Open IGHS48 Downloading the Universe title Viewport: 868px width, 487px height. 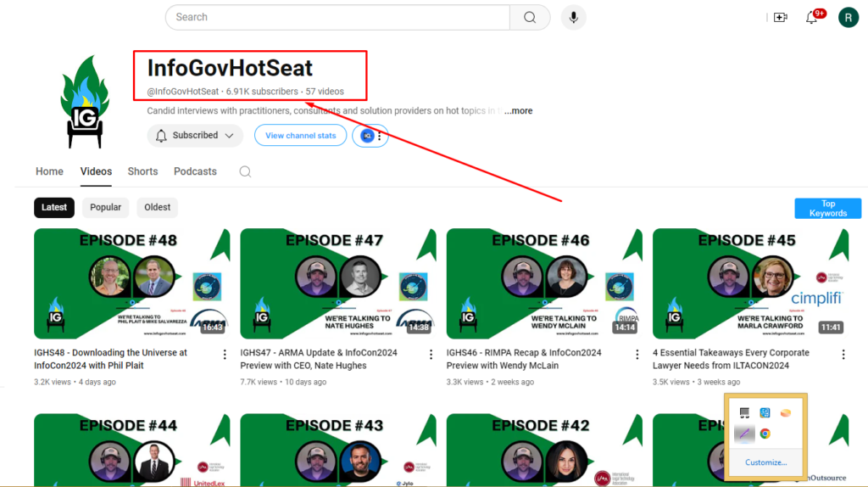111,359
